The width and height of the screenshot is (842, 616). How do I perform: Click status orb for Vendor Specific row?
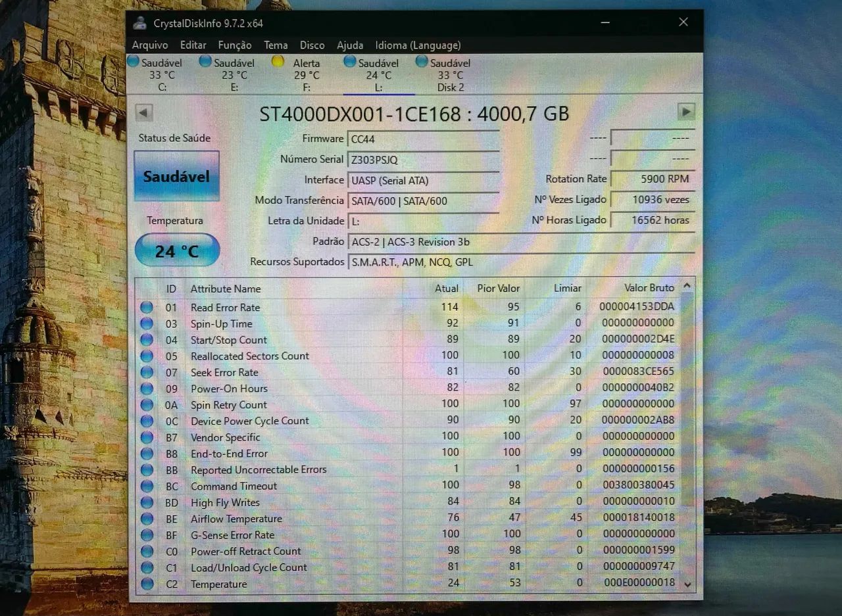(x=146, y=437)
